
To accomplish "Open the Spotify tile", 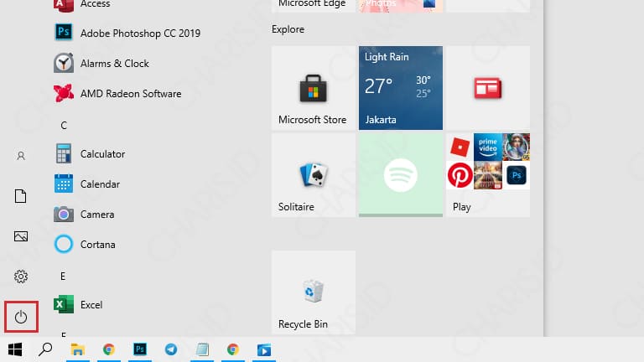I will click(401, 175).
